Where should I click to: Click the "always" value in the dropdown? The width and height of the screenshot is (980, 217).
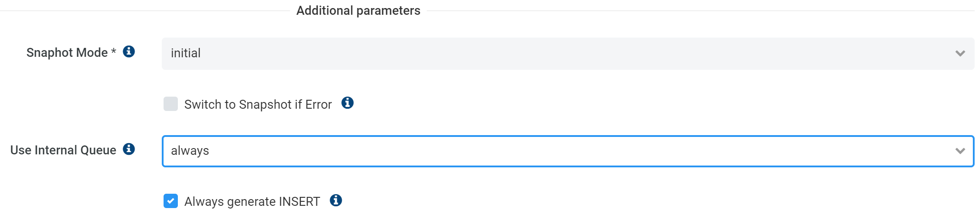(190, 151)
